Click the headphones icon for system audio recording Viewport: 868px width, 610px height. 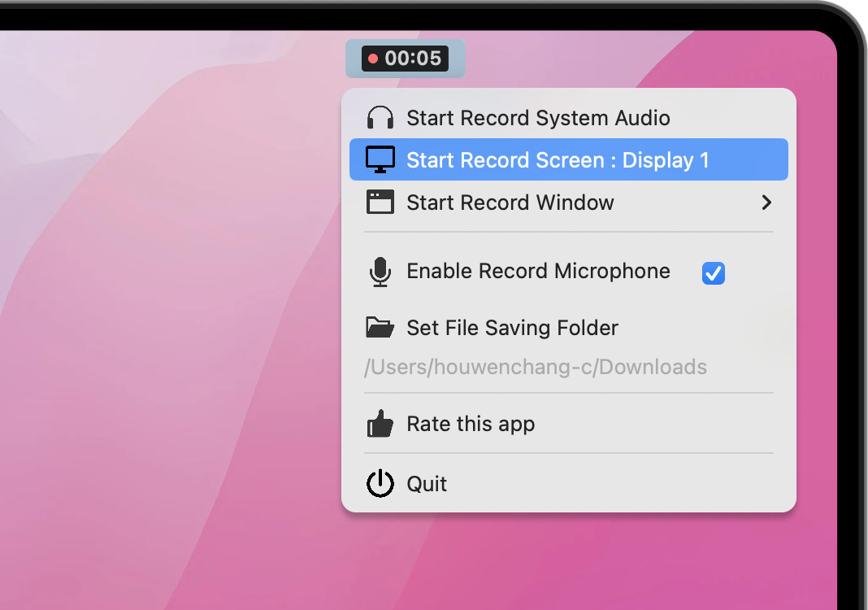point(379,116)
